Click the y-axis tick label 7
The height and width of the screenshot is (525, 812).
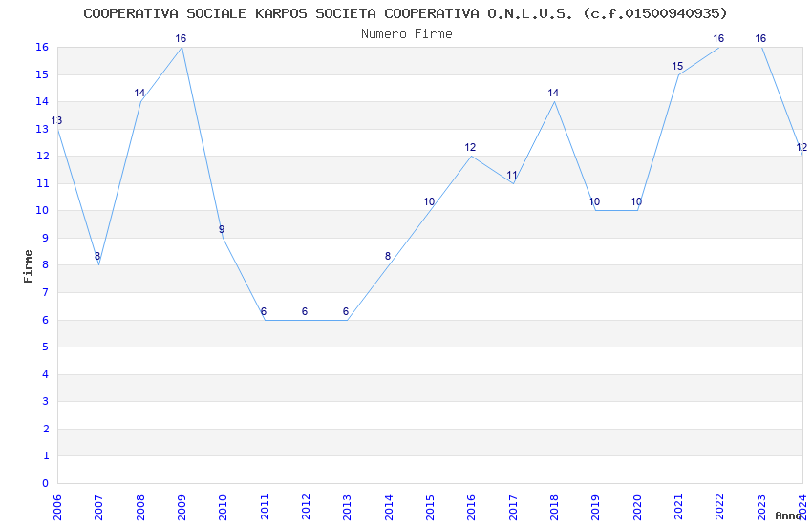(46, 293)
